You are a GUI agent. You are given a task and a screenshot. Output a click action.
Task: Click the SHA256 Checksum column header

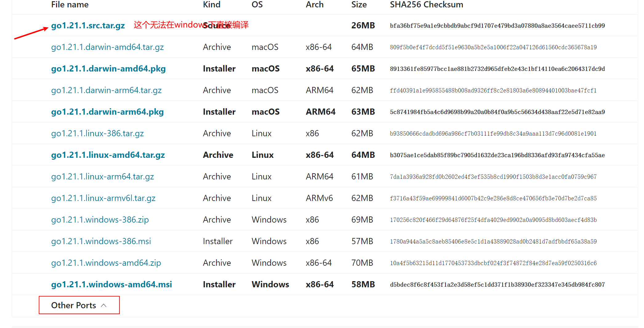click(x=426, y=5)
